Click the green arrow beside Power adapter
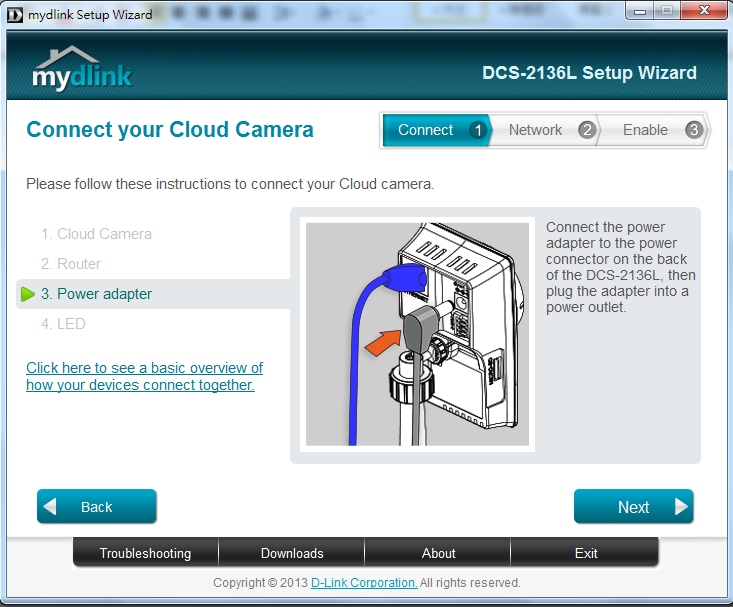The width and height of the screenshot is (733, 607). (x=28, y=294)
